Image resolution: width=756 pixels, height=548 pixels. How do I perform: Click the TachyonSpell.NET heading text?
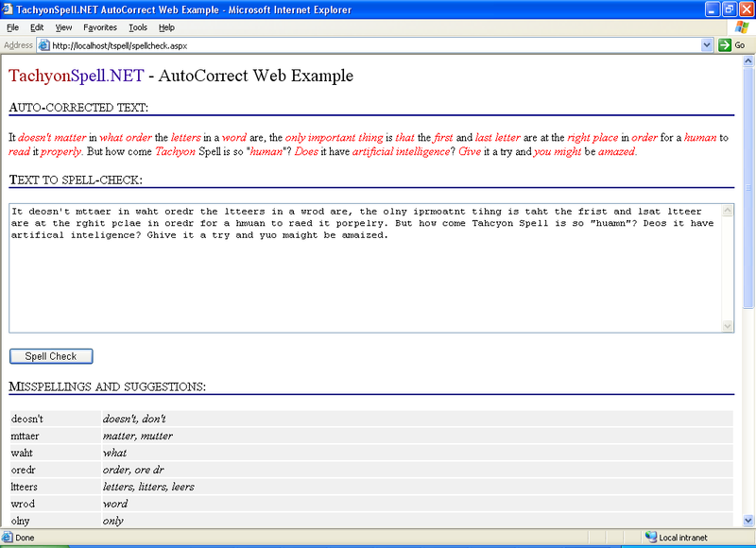(77, 76)
